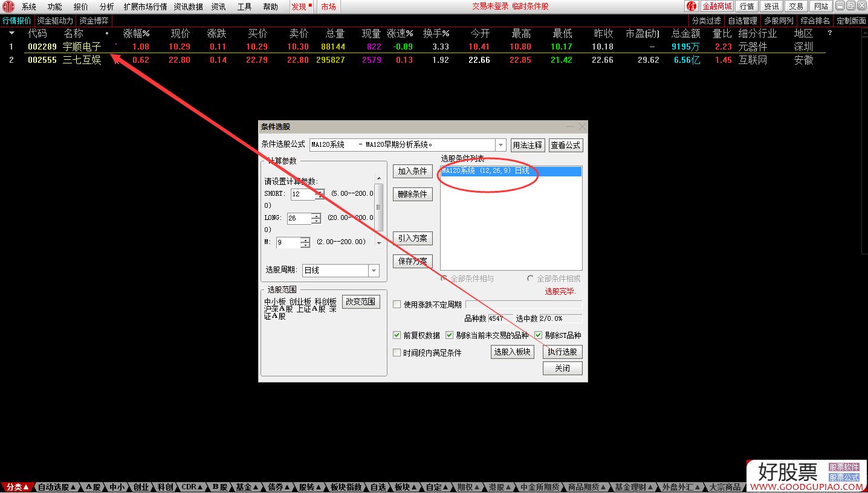Click the ? column header icon
The image size is (868, 493).
[830, 33]
